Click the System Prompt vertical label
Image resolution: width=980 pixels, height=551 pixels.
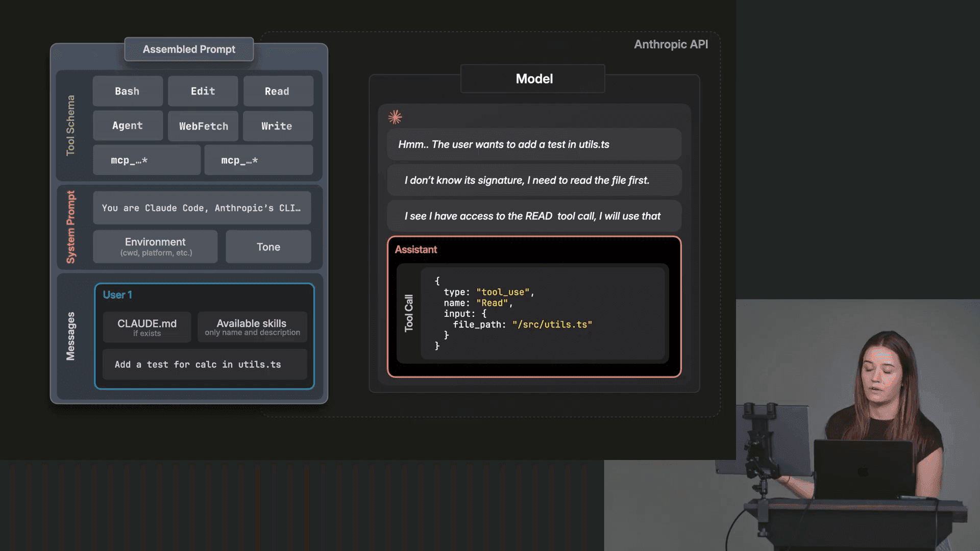click(70, 227)
